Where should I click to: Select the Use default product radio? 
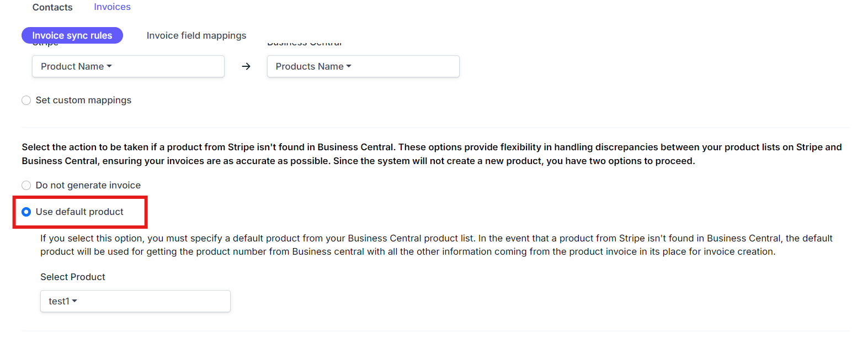tap(26, 212)
